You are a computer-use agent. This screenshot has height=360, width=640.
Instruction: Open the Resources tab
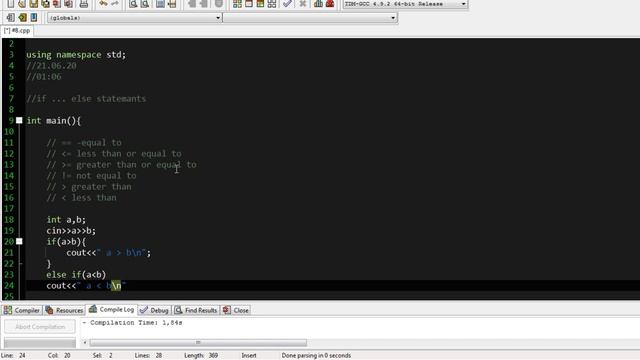click(x=64, y=310)
